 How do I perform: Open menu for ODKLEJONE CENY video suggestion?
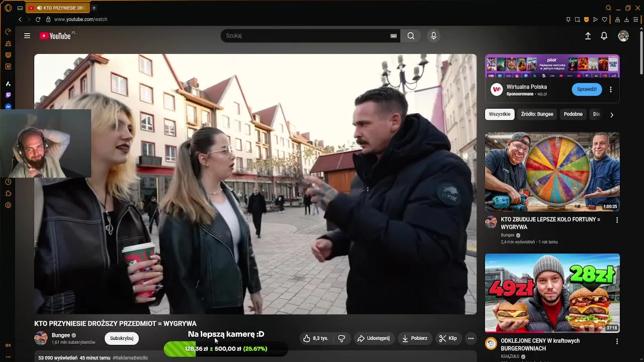pyautogui.click(x=617, y=341)
